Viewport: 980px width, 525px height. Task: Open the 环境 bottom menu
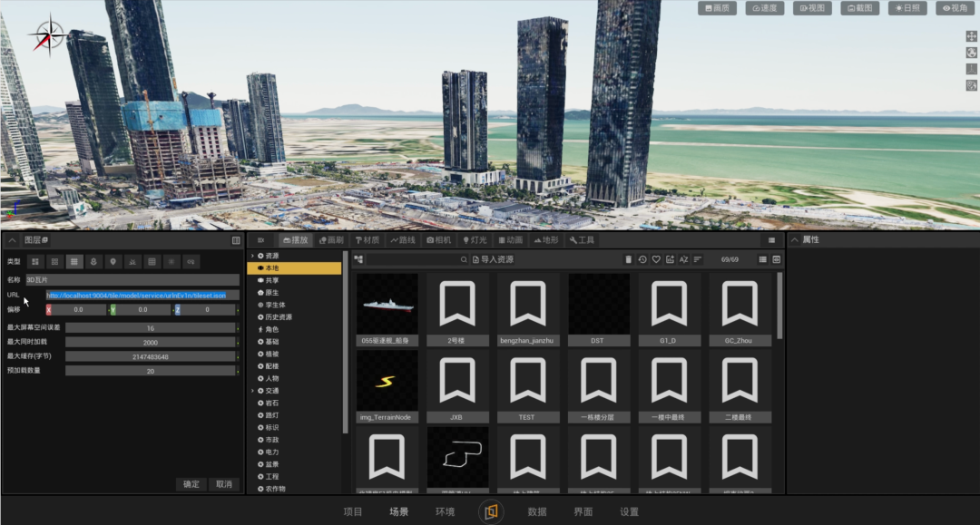coord(445,512)
